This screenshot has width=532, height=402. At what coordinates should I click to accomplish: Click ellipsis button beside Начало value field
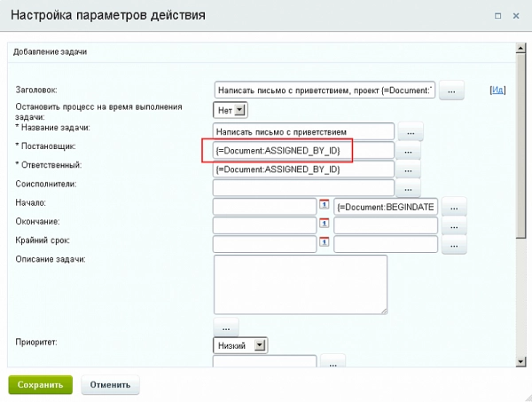(x=453, y=207)
